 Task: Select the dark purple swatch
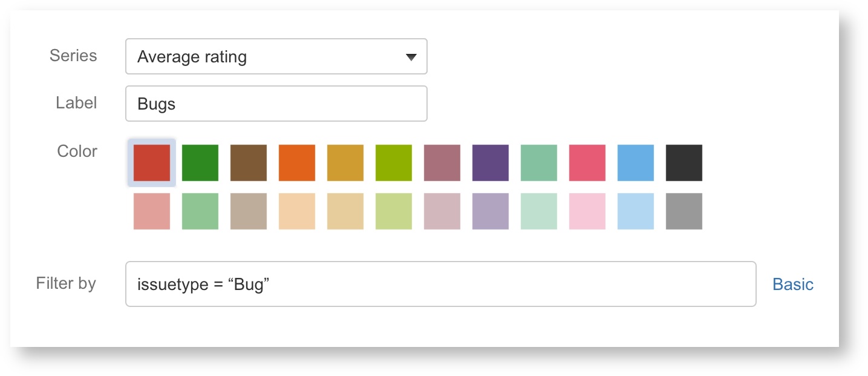click(491, 163)
